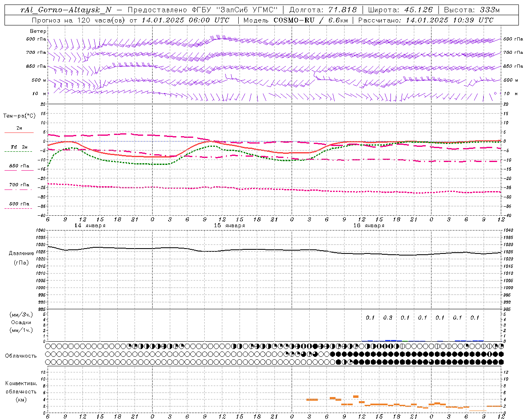Screen dimensions: 525x420
Task: Click '500 гПа' wind level label on left
Action: tap(36, 39)
